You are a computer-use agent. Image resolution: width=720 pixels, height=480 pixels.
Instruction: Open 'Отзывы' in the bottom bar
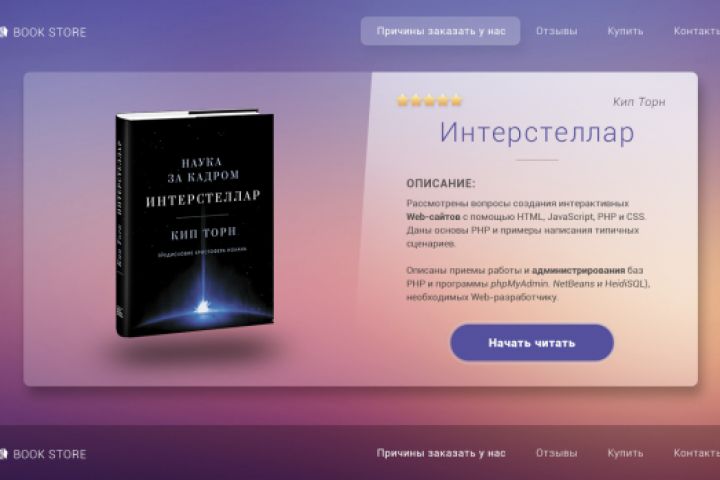pos(557,453)
